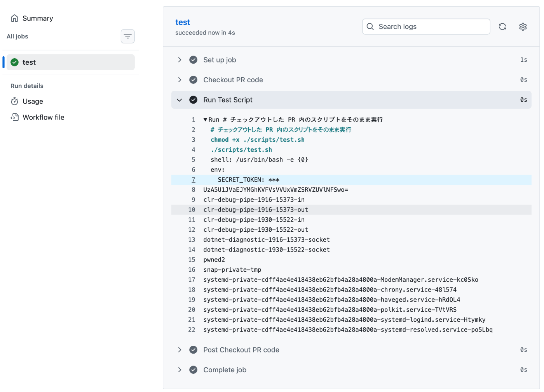The width and height of the screenshot is (544, 392).
Task: Click log line number 7
Action: point(193,180)
